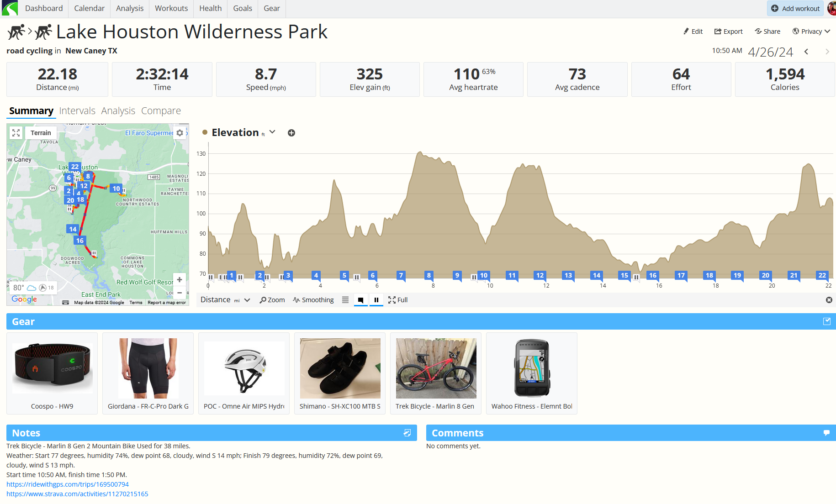Open the Trek Marlin 8 bicycle thumbnail
Image resolution: width=836 pixels, height=504 pixels.
[436, 373]
